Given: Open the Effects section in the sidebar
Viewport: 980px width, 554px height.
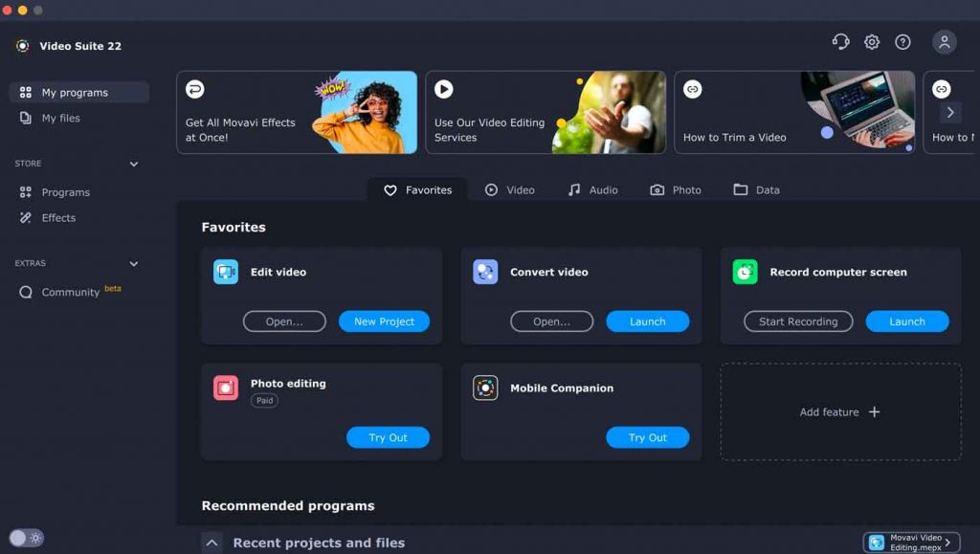Looking at the screenshot, I should tap(57, 217).
